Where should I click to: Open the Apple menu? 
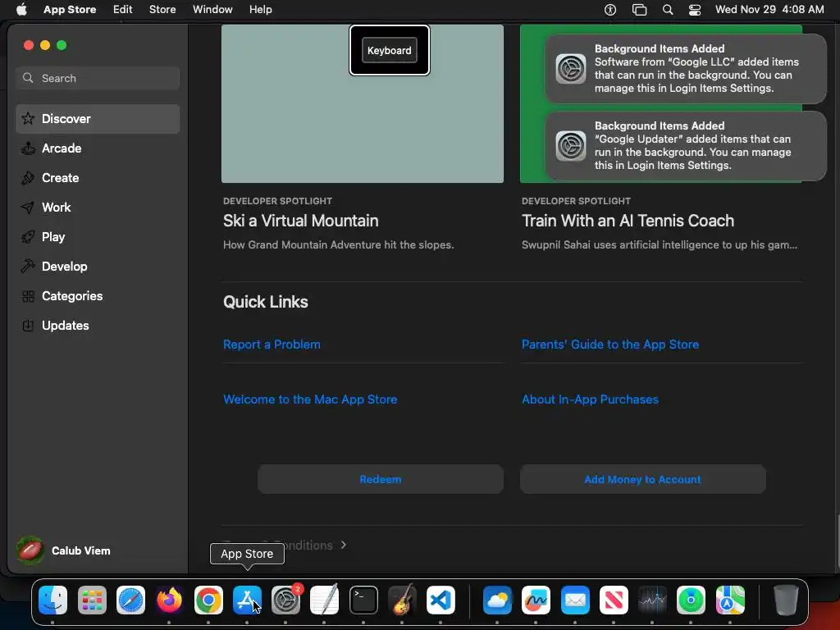[x=21, y=9]
